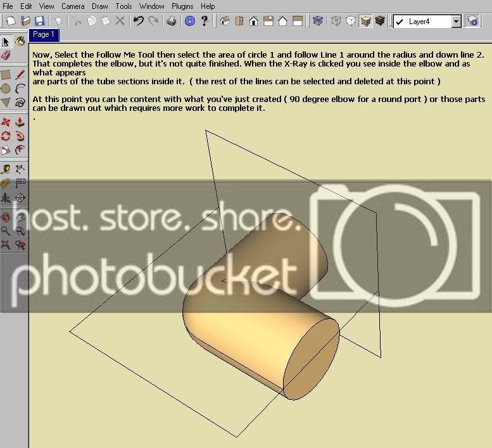Open the Camera menu
The height and width of the screenshot is (448, 492).
tap(73, 6)
